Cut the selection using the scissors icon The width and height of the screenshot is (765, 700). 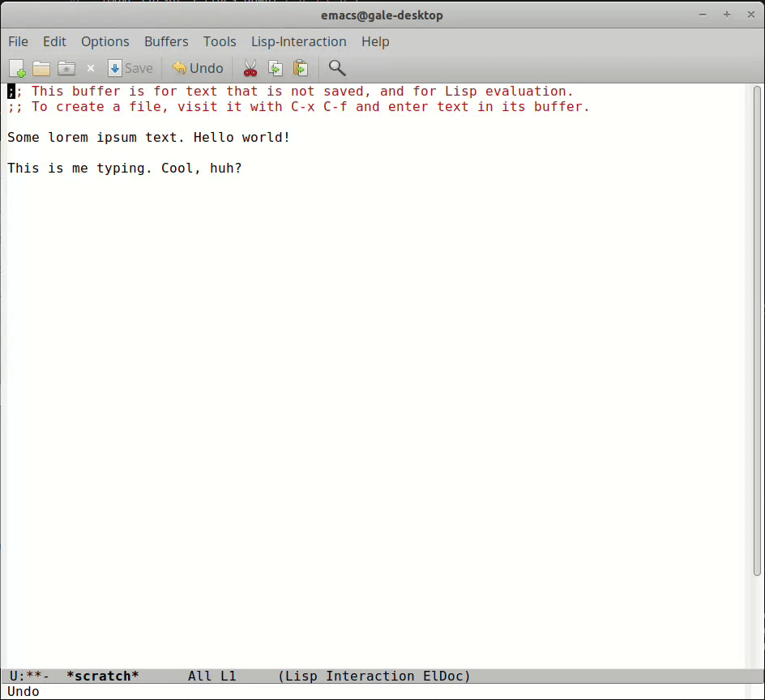point(250,68)
